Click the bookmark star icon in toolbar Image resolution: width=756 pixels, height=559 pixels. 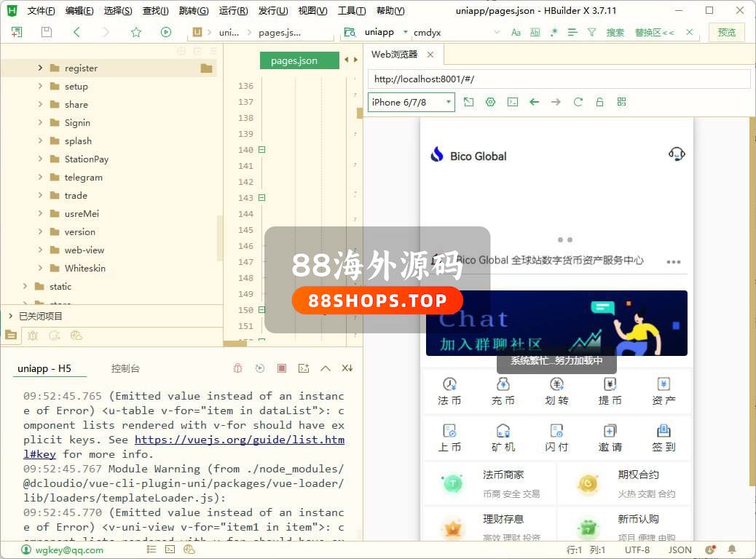tap(136, 32)
